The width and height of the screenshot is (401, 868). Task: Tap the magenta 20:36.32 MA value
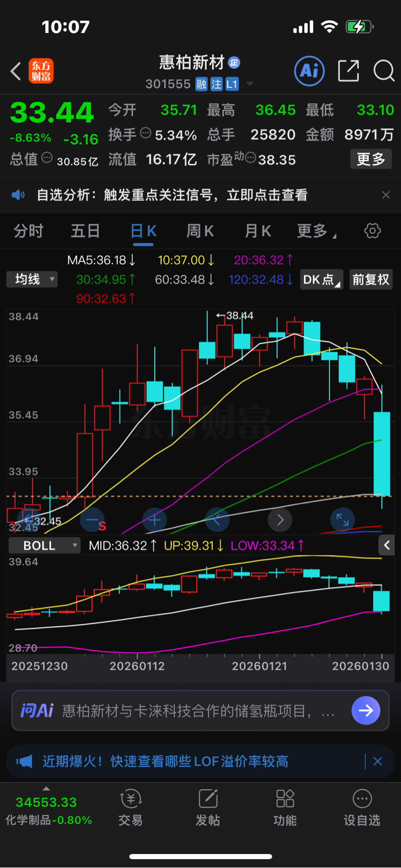[x=264, y=260]
